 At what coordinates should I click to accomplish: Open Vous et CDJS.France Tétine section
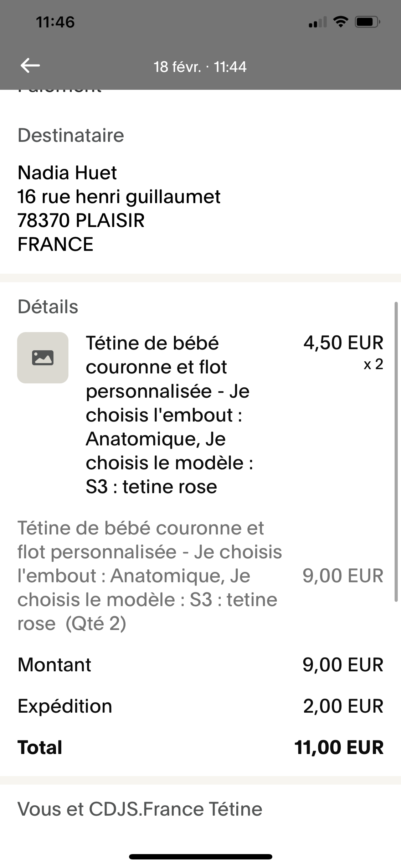pos(140,809)
